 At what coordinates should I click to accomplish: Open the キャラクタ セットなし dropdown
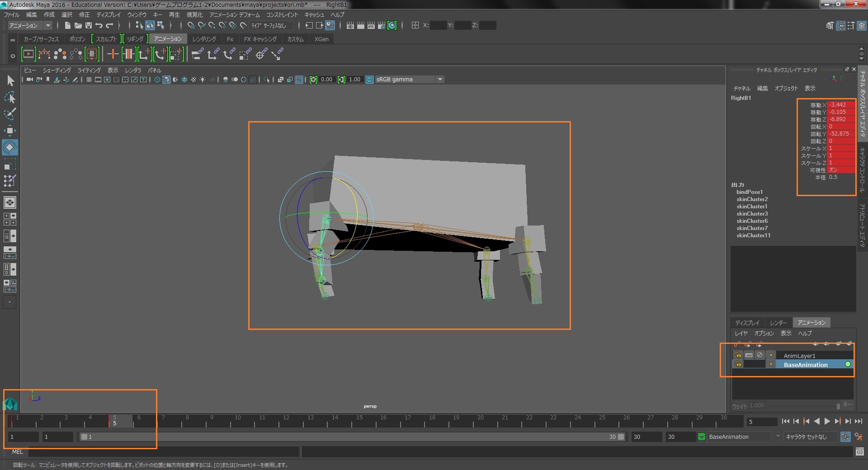pos(810,437)
